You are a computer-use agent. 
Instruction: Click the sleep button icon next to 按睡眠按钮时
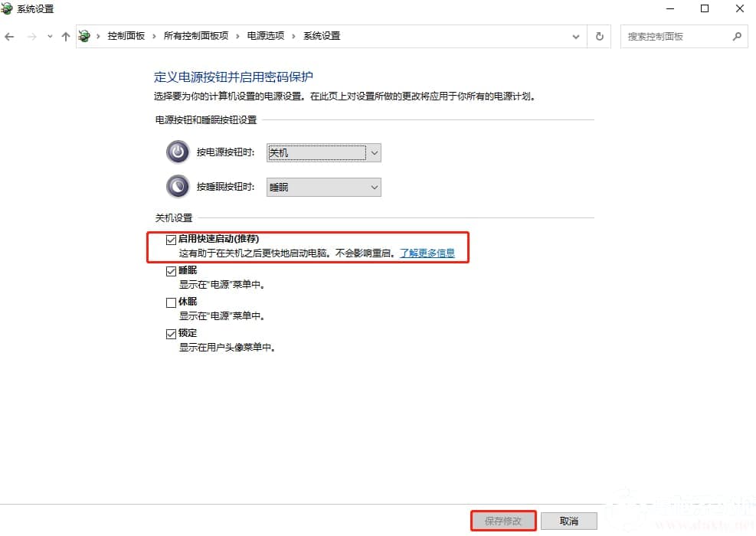click(177, 186)
